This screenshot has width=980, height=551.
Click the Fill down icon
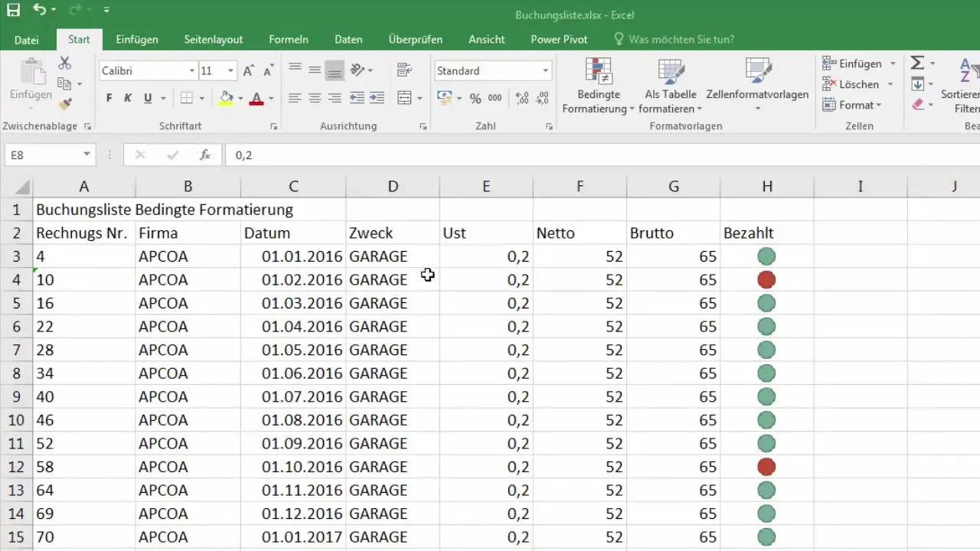[917, 83]
